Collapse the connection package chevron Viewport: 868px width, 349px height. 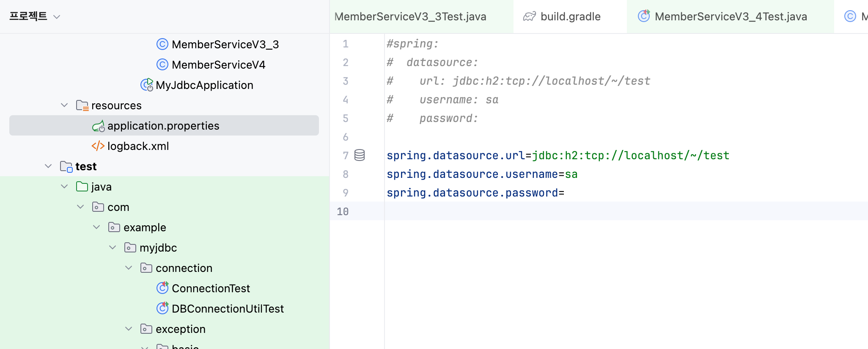click(129, 268)
